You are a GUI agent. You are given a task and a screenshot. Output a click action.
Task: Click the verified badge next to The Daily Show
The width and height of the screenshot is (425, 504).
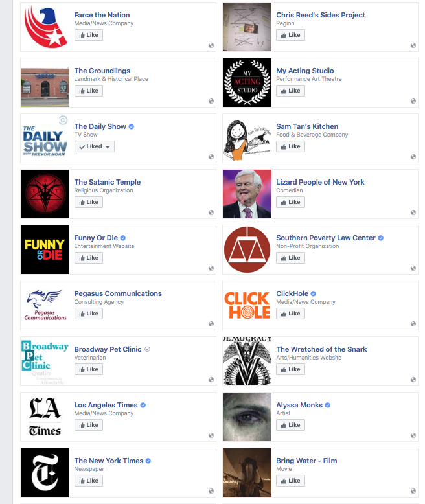(131, 126)
